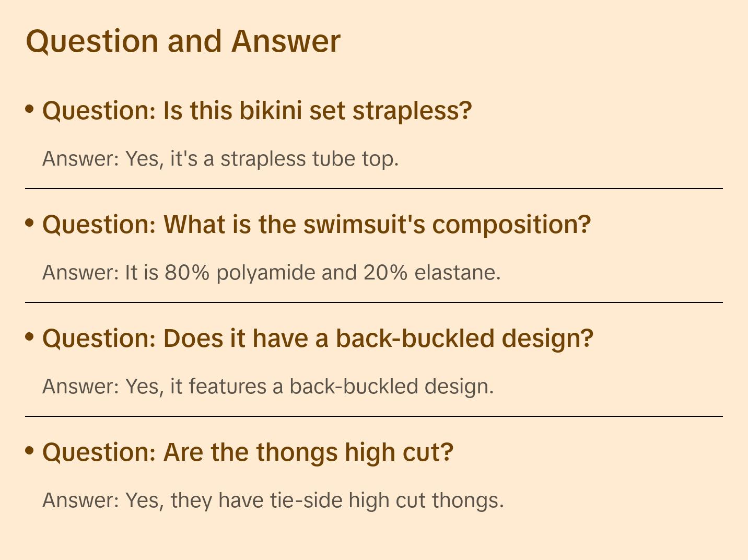Click the answer about tie-side high cut thongs
The height and width of the screenshot is (560, 748).
[x=273, y=500]
